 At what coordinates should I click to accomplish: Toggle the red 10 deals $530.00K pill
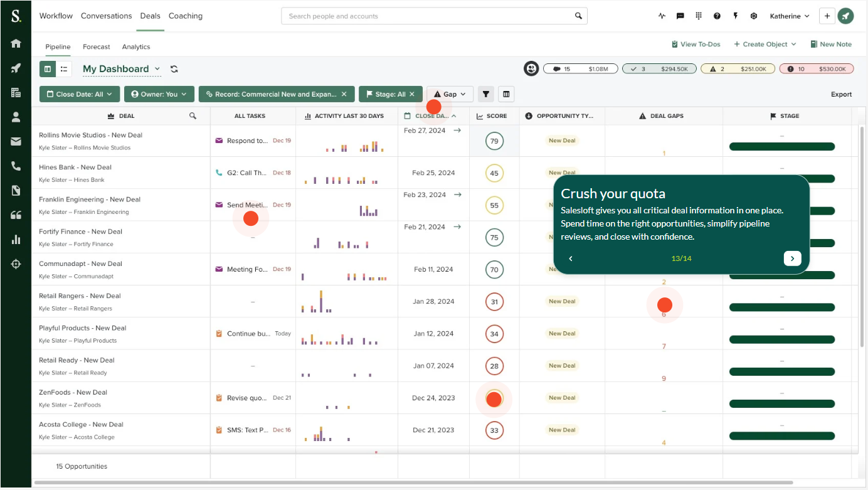click(x=817, y=69)
